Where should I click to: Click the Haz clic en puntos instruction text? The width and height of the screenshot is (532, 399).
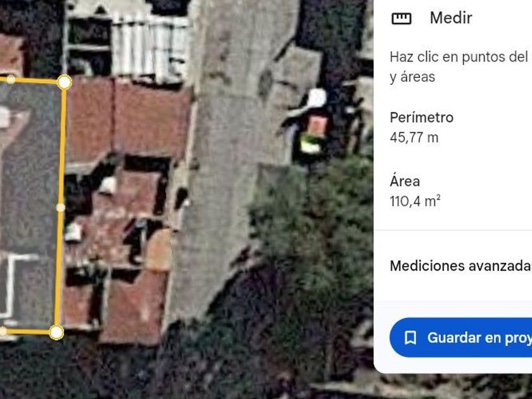tap(461, 66)
